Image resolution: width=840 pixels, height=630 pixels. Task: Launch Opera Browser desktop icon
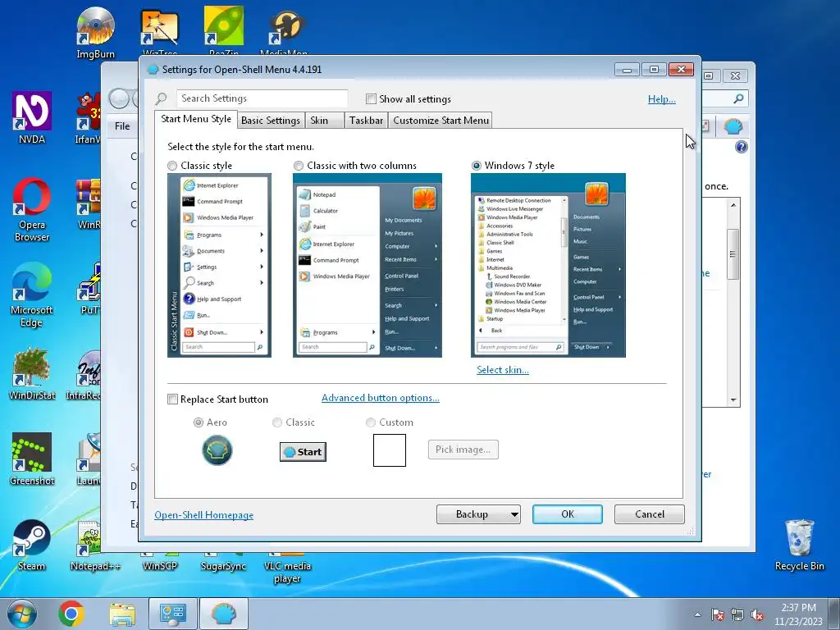(32, 210)
